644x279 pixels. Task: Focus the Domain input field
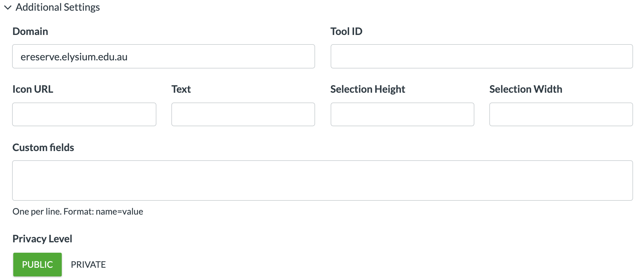(x=163, y=56)
